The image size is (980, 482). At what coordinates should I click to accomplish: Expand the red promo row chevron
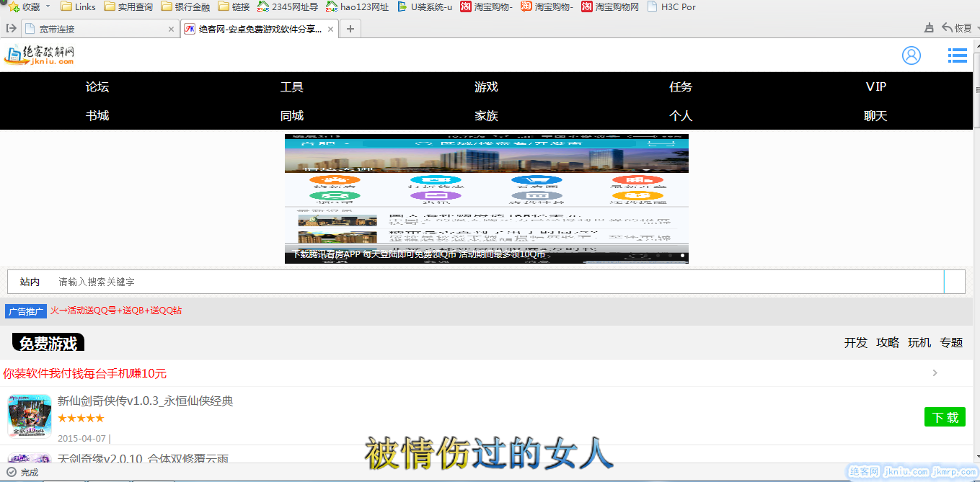click(x=935, y=373)
